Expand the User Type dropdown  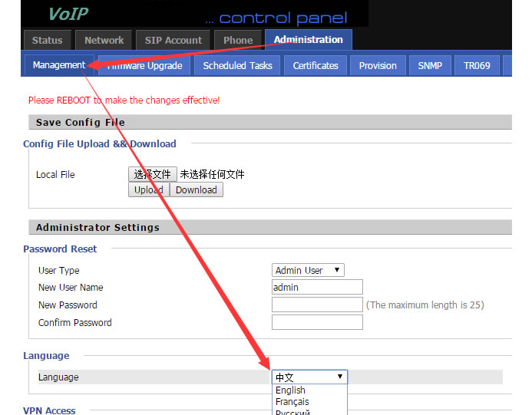(x=309, y=271)
